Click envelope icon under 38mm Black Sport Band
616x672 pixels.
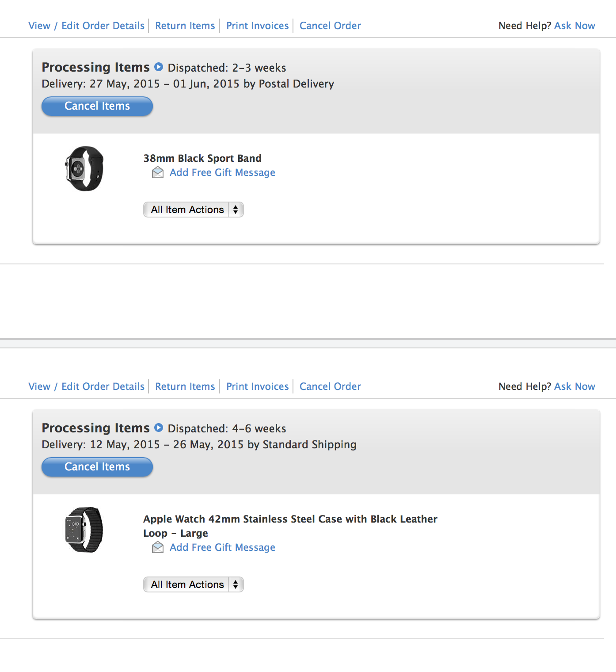pyautogui.click(x=158, y=172)
